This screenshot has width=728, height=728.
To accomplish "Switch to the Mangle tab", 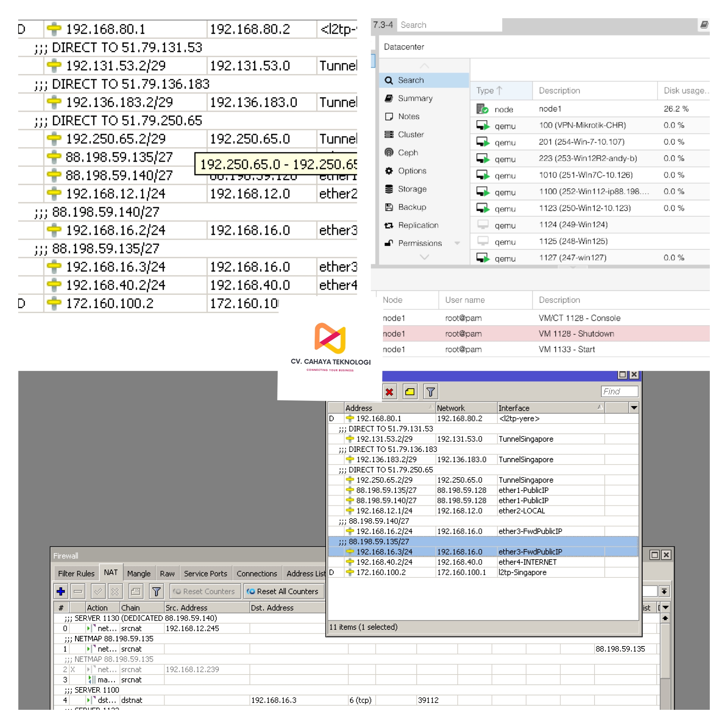I will coord(139,573).
